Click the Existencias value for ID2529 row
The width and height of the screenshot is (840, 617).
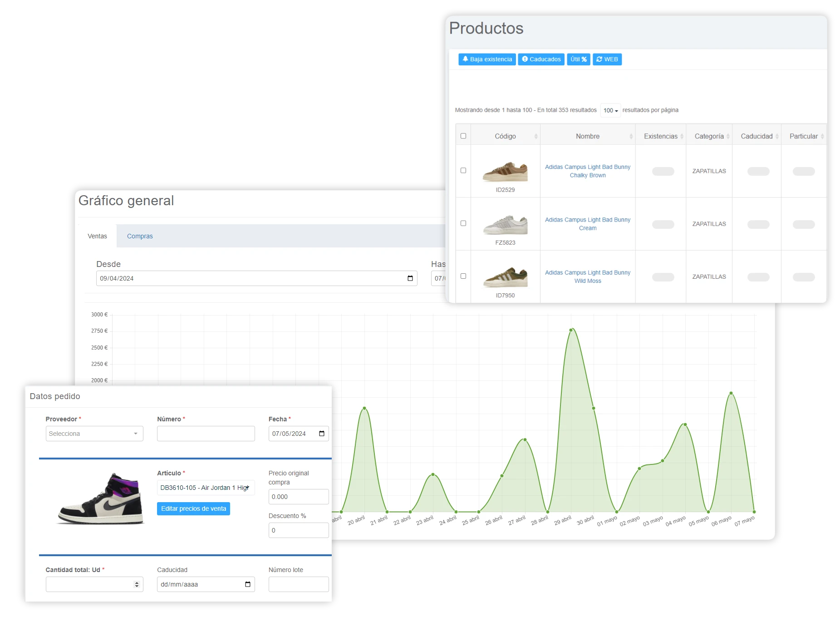coord(663,171)
